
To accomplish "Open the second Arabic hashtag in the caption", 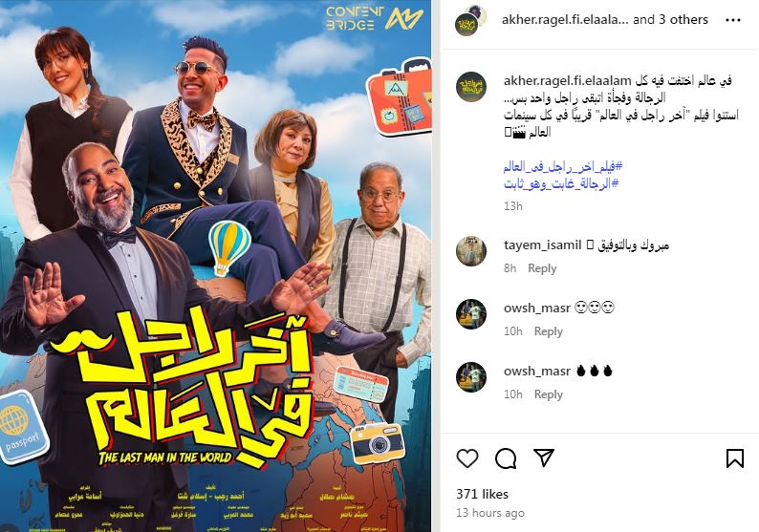I will (x=561, y=183).
